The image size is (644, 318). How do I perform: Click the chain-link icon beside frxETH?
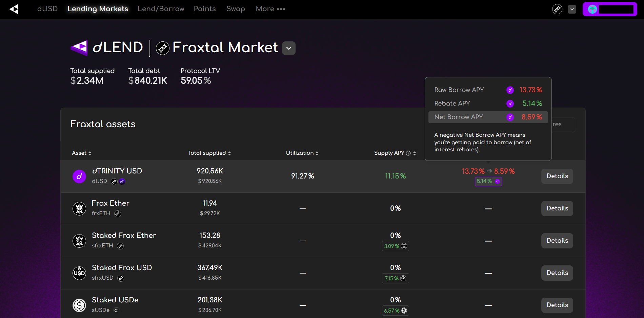[118, 214]
